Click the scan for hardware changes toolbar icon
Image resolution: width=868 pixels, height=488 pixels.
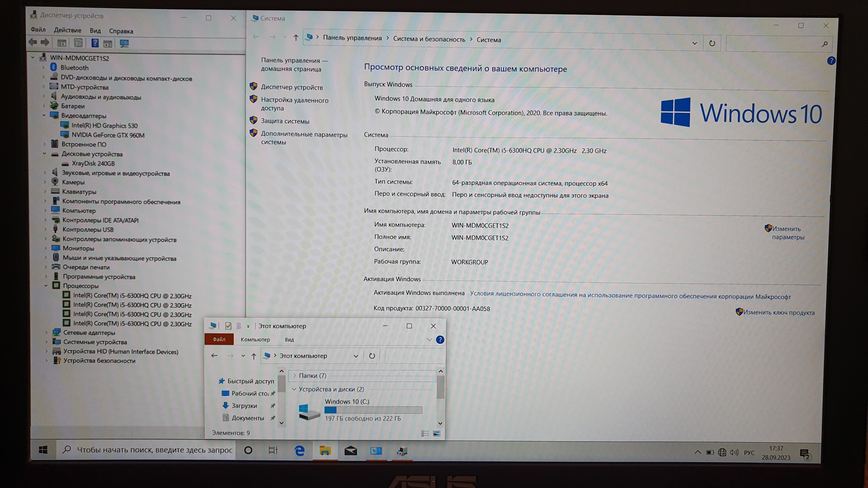pyautogui.click(x=124, y=43)
